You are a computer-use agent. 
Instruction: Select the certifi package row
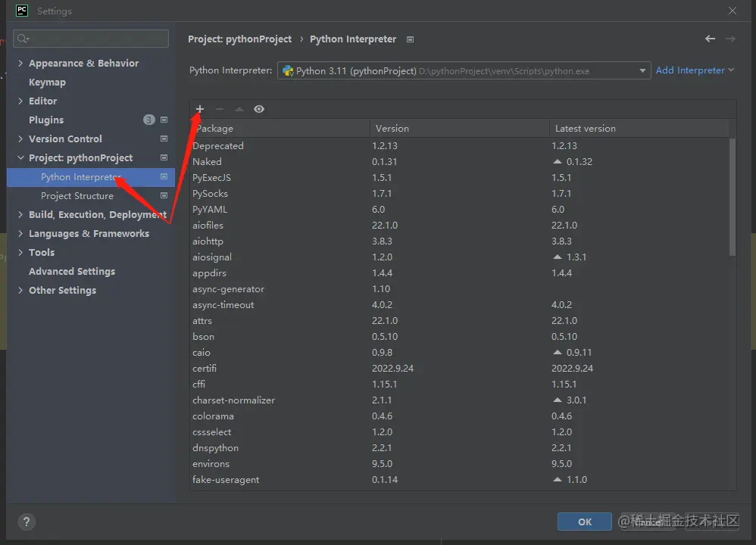(460, 368)
